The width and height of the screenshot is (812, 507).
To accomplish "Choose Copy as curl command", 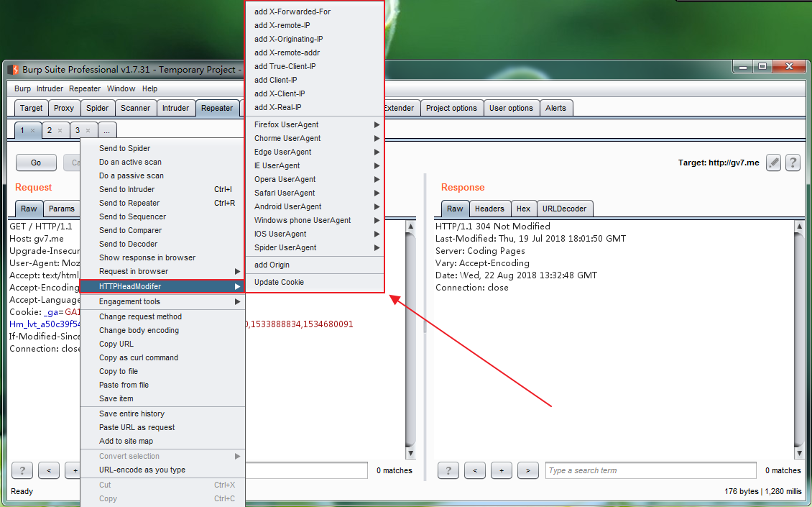I will pyautogui.click(x=162, y=357).
